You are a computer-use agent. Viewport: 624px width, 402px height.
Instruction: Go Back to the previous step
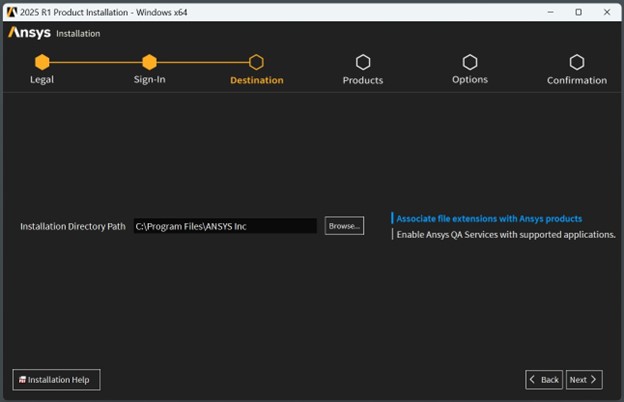[x=544, y=380]
